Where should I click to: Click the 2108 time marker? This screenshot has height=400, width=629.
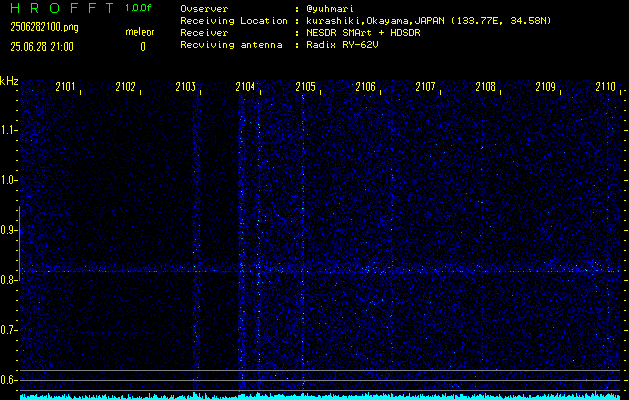(x=485, y=87)
